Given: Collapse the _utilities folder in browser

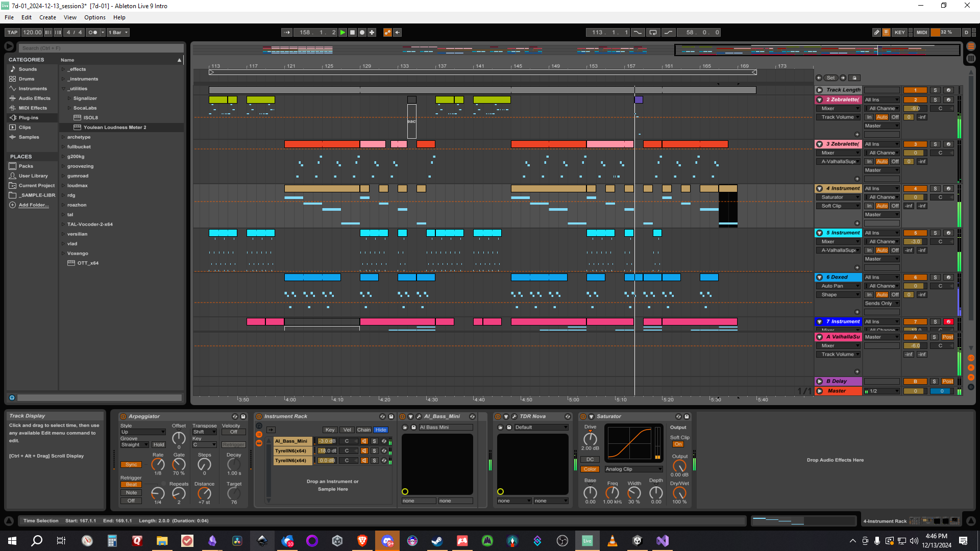Looking at the screenshot, I should pyautogui.click(x=63, y=89).
